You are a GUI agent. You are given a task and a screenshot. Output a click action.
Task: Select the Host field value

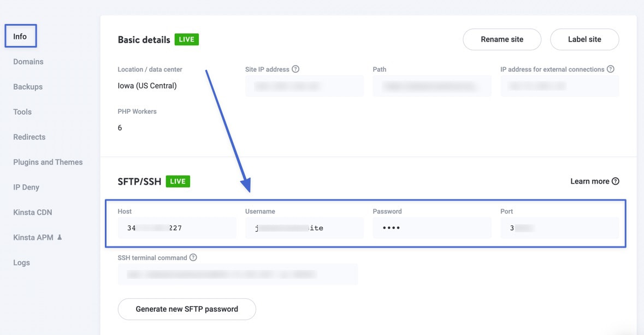coord(177,227)
